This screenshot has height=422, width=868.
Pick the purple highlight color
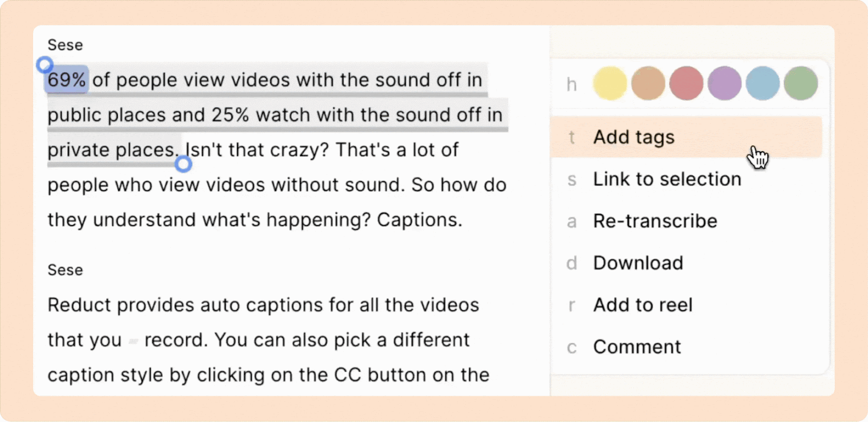click(725, 84)
